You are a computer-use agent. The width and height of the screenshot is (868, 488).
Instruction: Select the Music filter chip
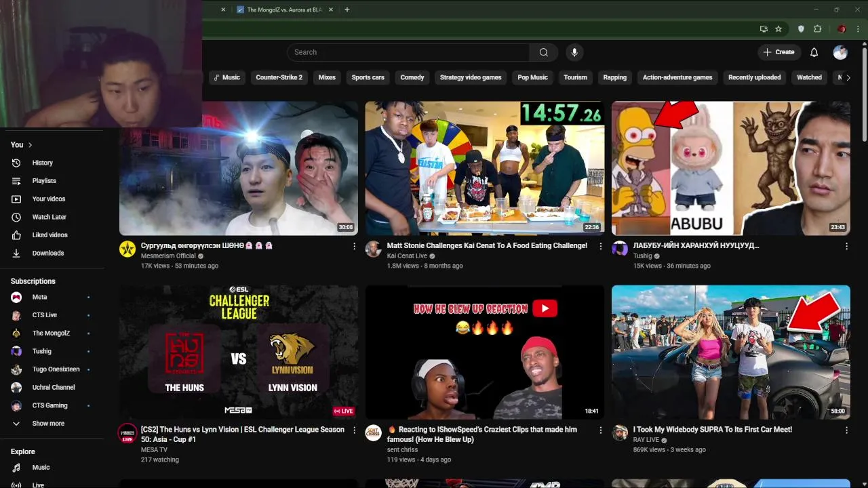tap(227, 77)
